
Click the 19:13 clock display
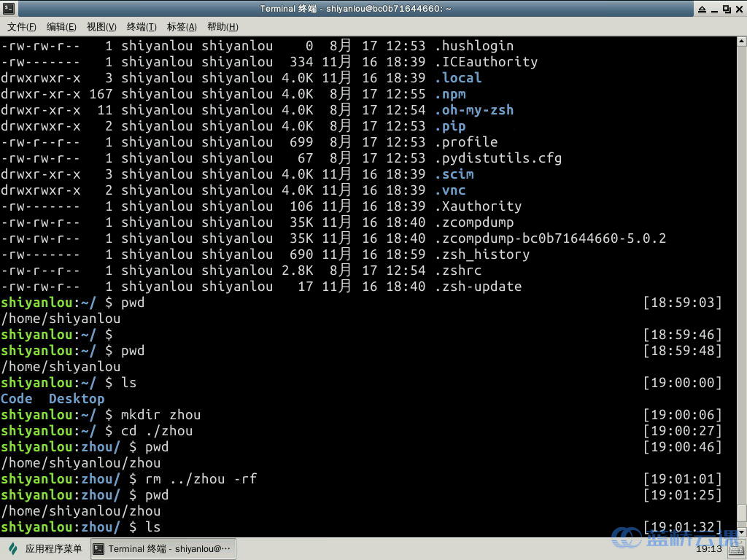point(709,549)
